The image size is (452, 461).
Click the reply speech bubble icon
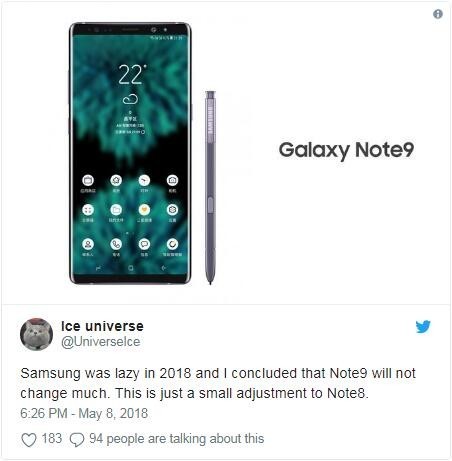tap(77, 440)
